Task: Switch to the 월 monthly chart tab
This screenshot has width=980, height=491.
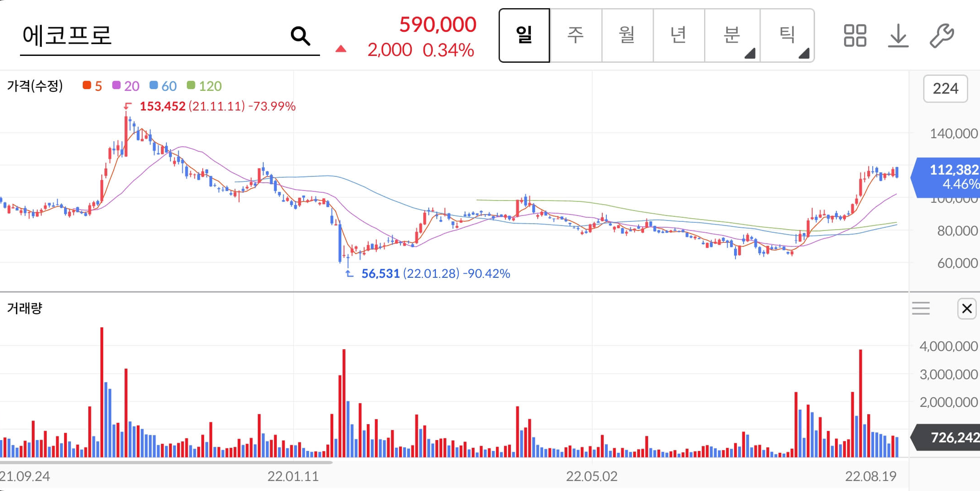Action: pos(627,35)
